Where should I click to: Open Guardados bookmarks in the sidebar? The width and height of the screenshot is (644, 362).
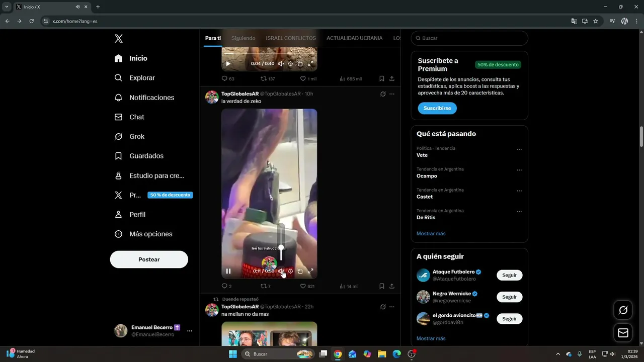pos(139,156)
